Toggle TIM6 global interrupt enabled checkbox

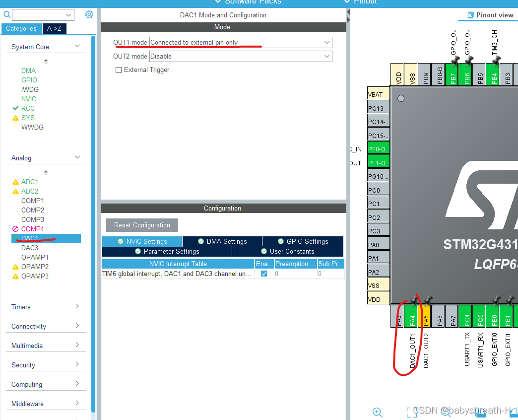[264, 274]
